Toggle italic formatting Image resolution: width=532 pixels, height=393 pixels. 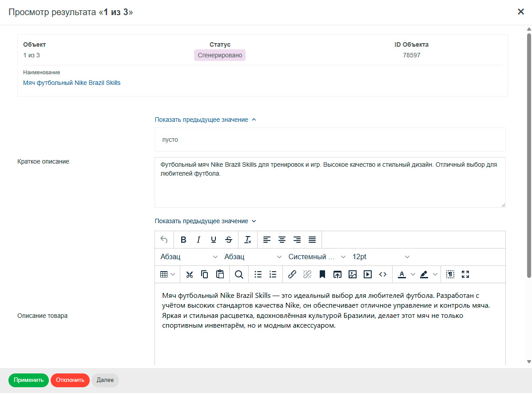coord(199,240)
